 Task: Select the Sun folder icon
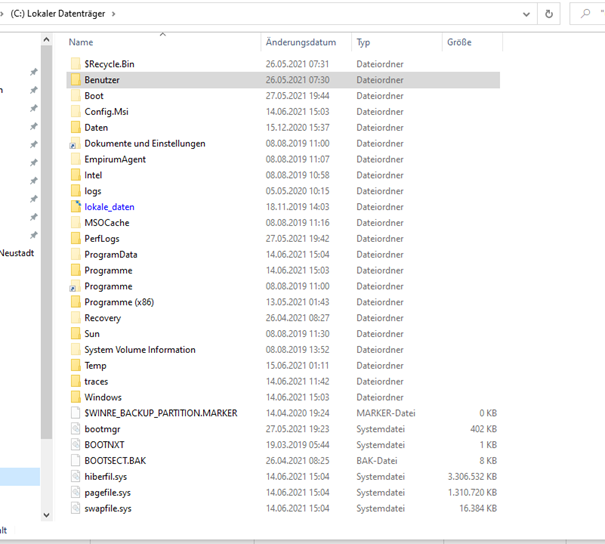click(76, 333)
